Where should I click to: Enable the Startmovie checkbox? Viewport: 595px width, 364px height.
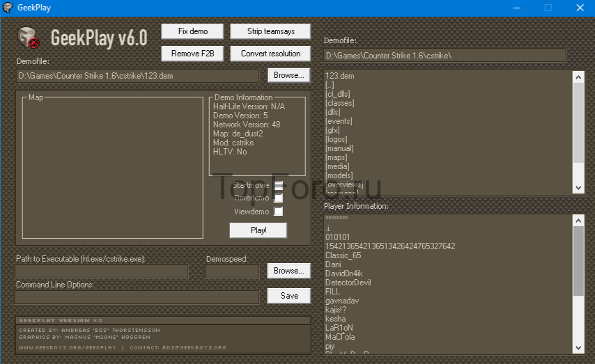[279, 185]
